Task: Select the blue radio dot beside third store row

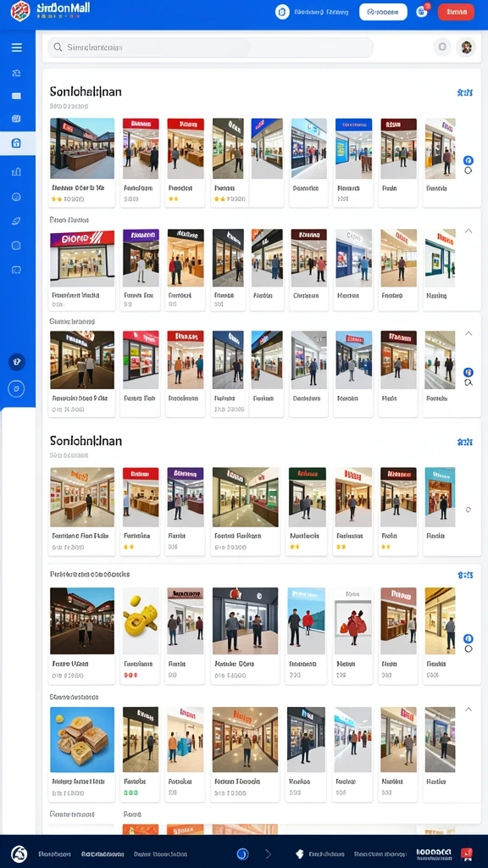Action: (468, 372)
